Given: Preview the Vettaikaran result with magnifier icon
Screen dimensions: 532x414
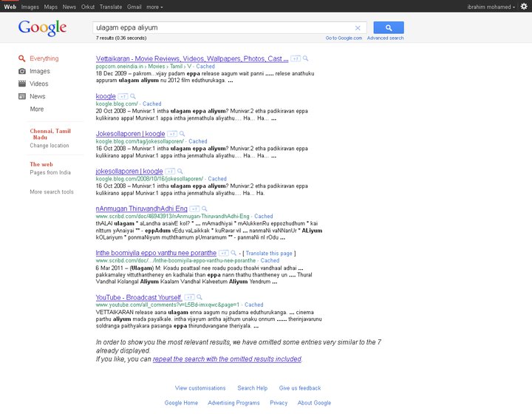Looking at the screenshot, I should (305, 58).
